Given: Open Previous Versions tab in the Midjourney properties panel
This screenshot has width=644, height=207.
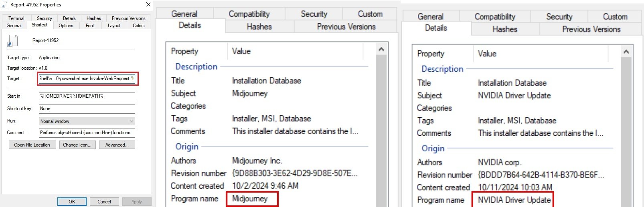Looking at the screenshot, I should click(x=346, y=27).
